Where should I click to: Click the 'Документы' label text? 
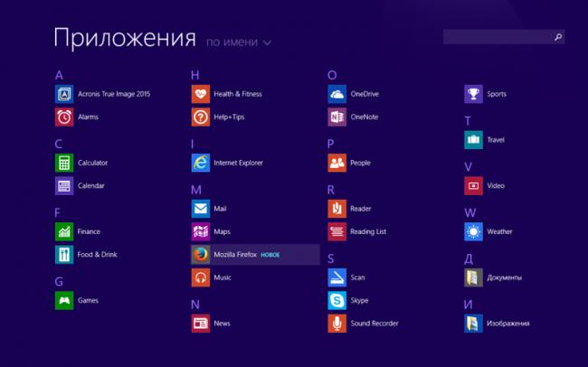[x=504, y=278]
